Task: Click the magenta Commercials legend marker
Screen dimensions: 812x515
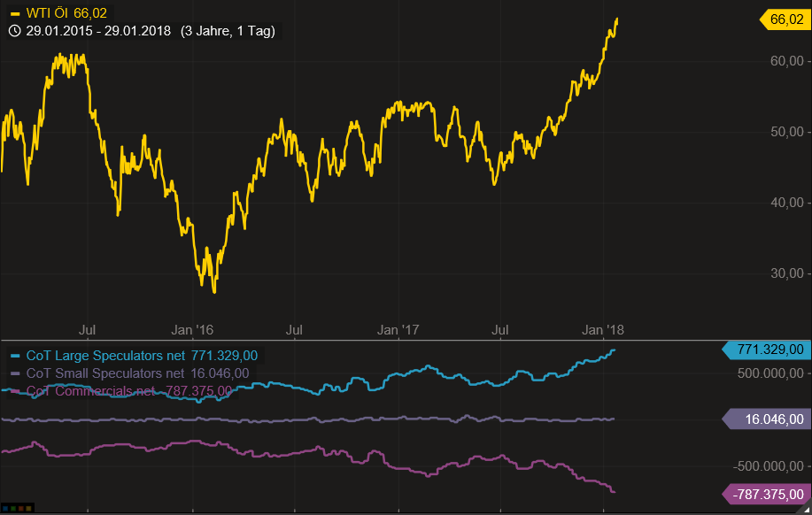Action: (x=15, y=391)
